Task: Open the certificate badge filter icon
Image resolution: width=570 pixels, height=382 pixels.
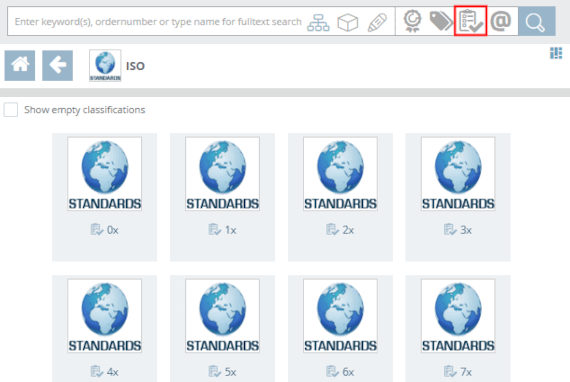Action: [x=412, y=21]
